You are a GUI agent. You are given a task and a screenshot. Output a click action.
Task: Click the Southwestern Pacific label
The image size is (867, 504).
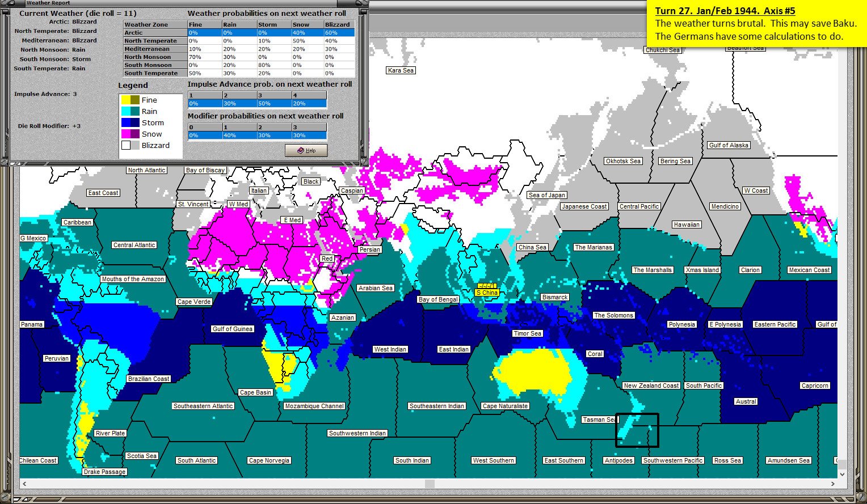673,460
